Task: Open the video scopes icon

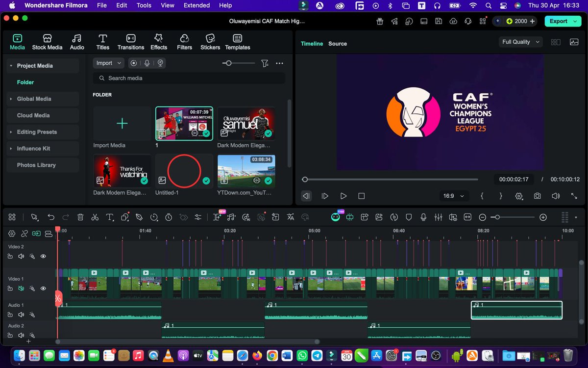Action: pos(574,42)
